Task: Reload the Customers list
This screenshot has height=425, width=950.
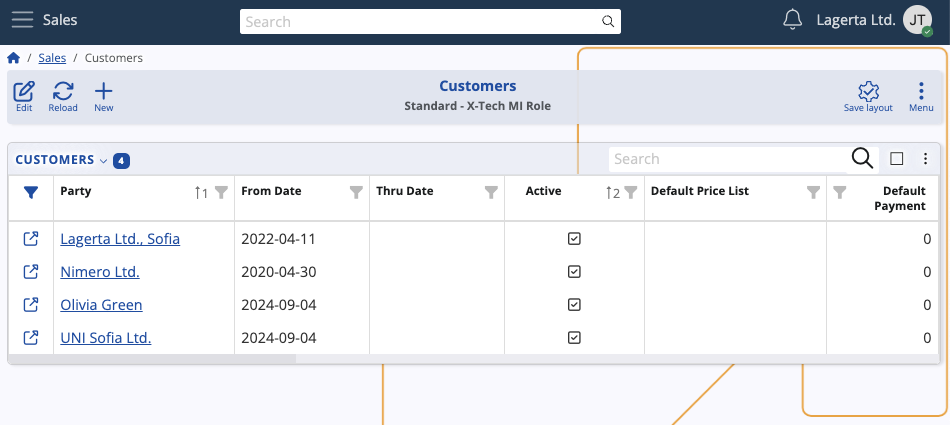Action: click(x=63, y=96)
